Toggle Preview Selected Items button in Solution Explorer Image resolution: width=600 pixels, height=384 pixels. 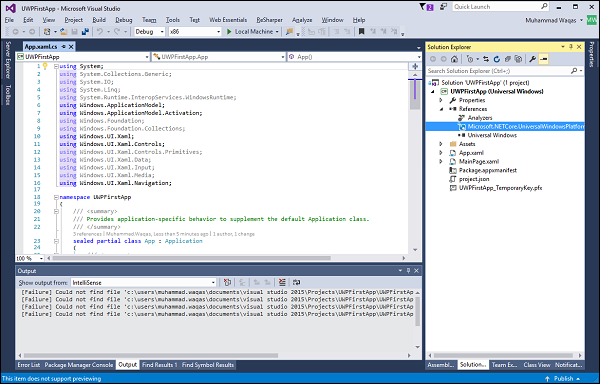pos(543,59)
